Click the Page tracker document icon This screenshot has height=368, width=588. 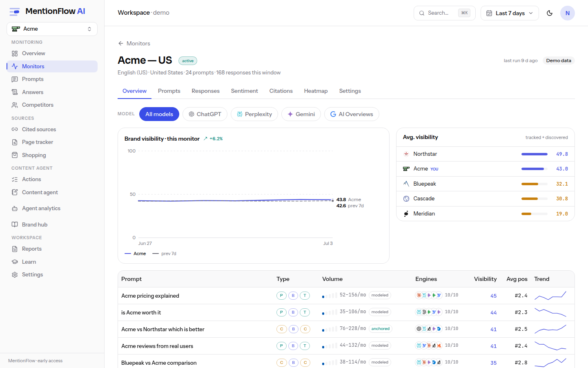coord(15,142)
